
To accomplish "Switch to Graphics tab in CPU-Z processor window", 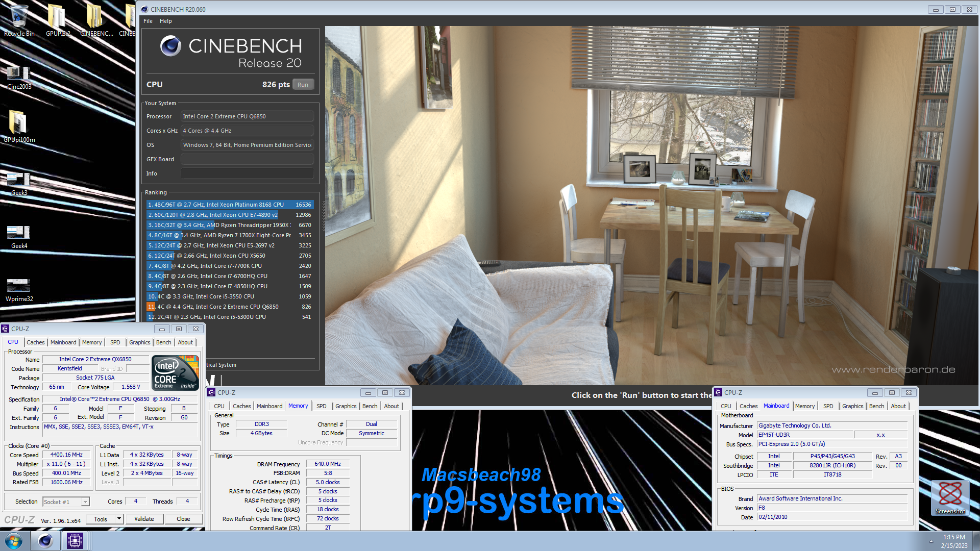I will click(139, 342).
